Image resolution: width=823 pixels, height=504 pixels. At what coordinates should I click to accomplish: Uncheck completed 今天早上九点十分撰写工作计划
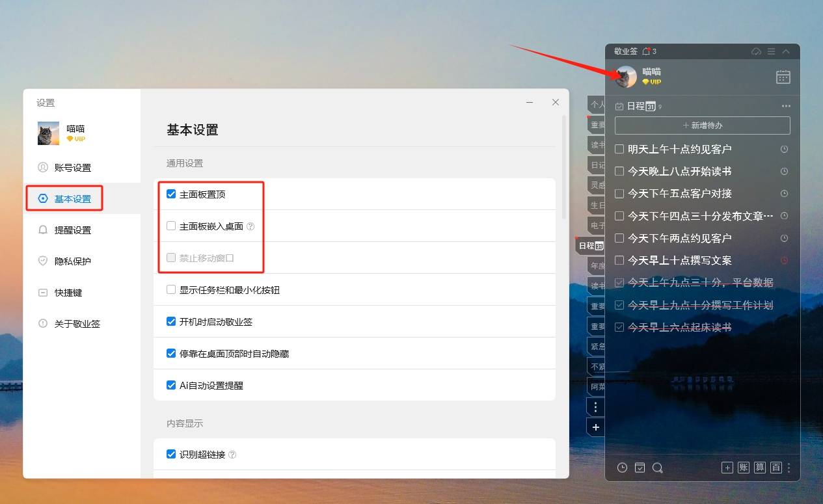619,304
